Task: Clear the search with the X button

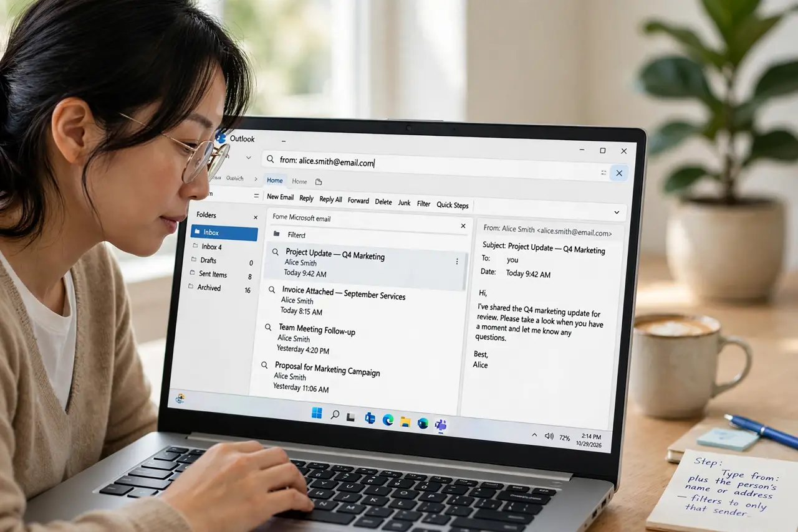Action: point(619,173)
